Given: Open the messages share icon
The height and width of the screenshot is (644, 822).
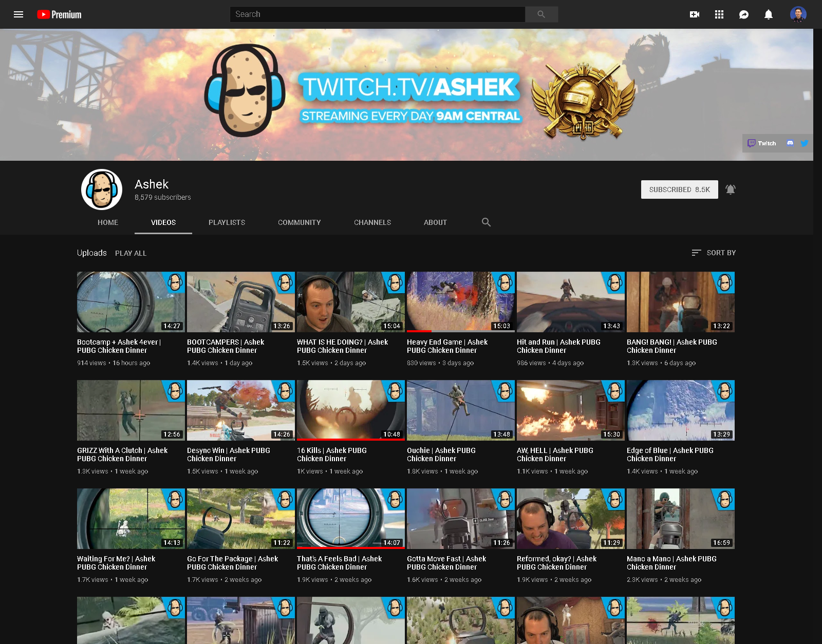Looking at the screenshot, I should (x=744, y=14).
